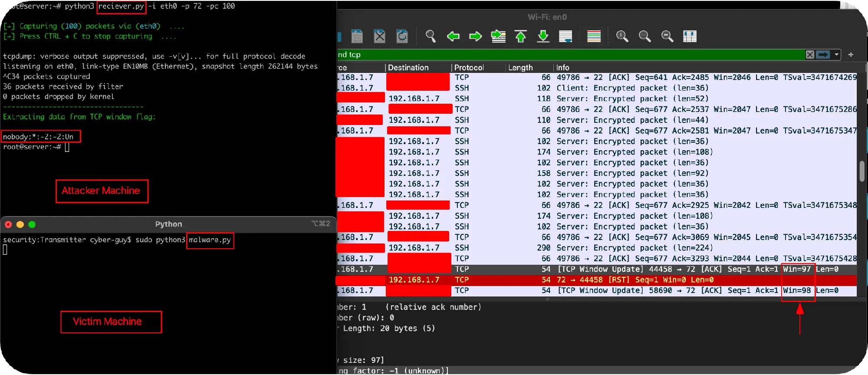
Task: Open the display filter history dropdown
Action: (x=836, y=55)
